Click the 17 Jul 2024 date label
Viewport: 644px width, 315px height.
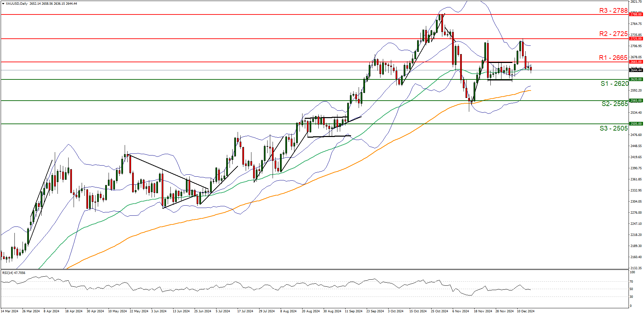point(245,311)
